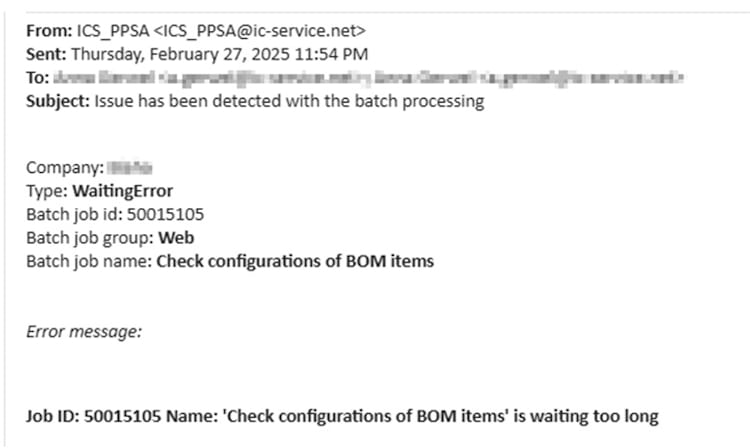This screenshot has height=448, width=750.
Task: Click the "Company:" label
Action: click(64, 167)
